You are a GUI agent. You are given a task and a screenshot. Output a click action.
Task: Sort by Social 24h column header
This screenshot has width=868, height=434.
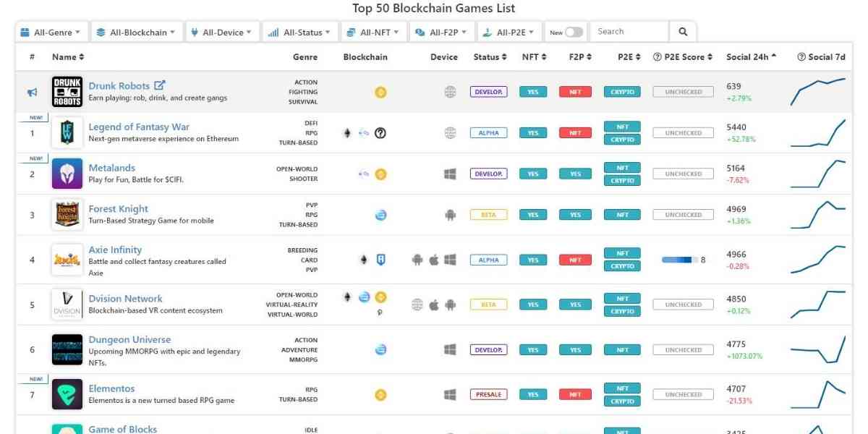click(752, 57)
